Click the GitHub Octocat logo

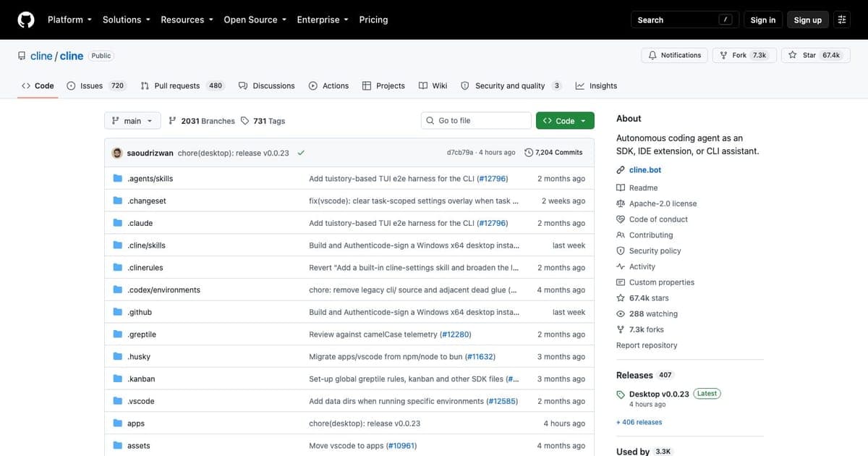(x=26, y=20)
